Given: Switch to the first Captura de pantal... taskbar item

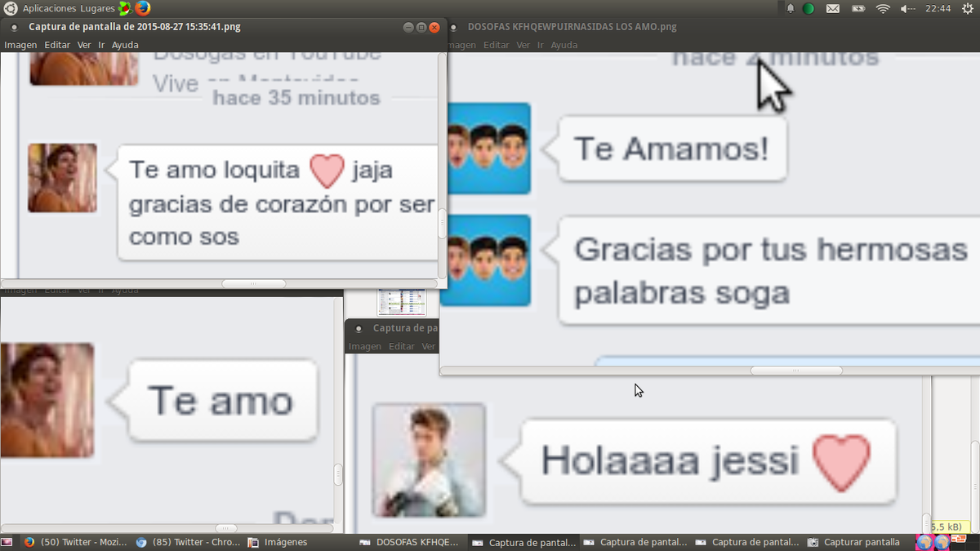Looking at the screenshot, I should [524, 542].
